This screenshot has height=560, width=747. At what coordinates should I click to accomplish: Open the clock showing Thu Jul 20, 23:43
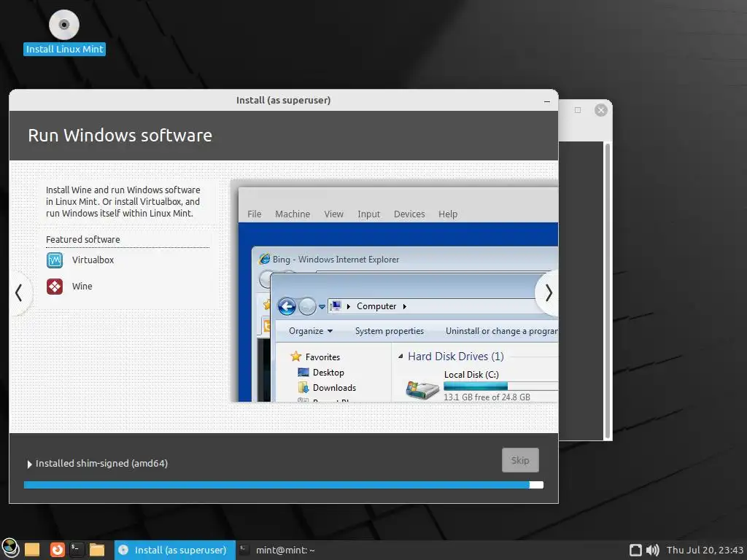coord(705,550)
